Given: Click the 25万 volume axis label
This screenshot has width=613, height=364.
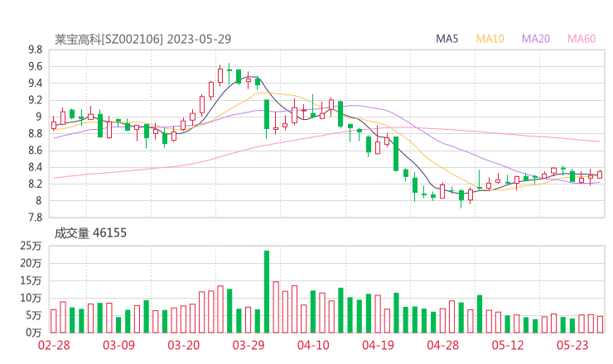Looking at the screenshot, I should pyautogui.click(x=31, y=246).
